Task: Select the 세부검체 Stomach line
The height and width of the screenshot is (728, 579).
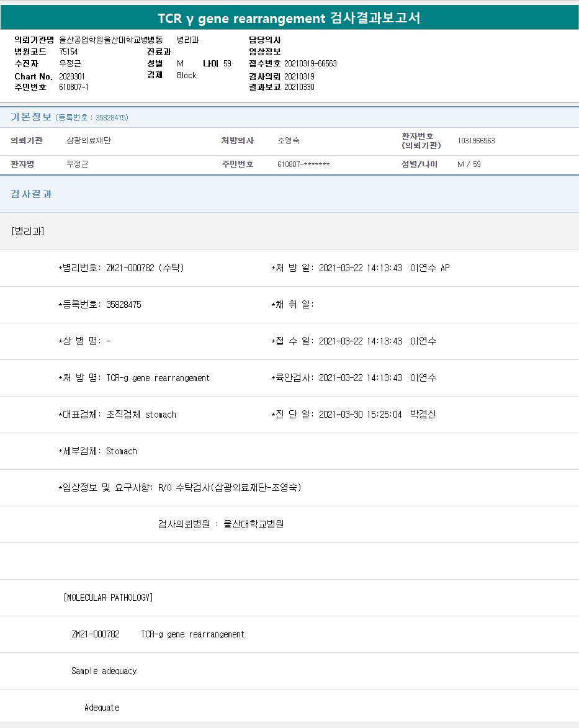Action: click(98, 451)
